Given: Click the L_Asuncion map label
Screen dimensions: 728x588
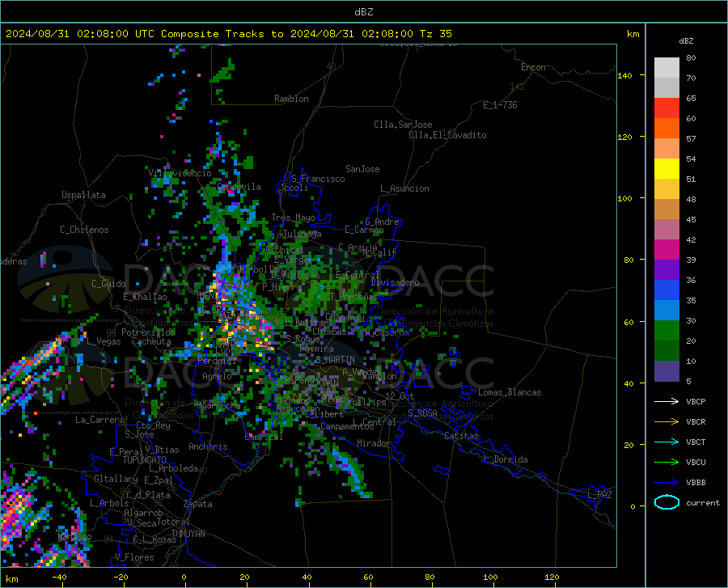Looking at the screenshot, I should click(404, 188).
